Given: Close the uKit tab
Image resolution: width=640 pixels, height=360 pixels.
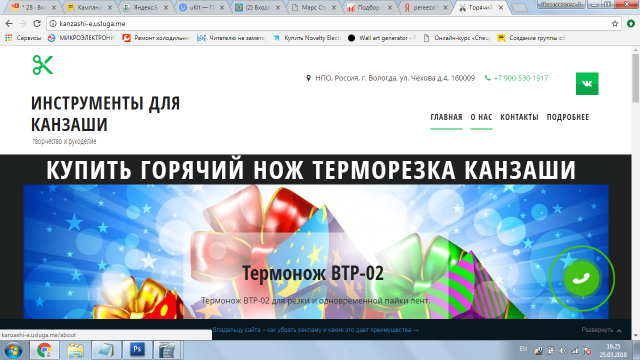Looking at the screenshot, I should tap(222, 8).
